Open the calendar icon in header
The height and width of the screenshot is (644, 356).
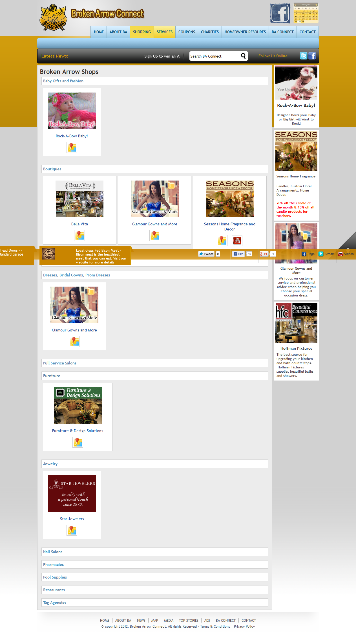coord(306,13)
